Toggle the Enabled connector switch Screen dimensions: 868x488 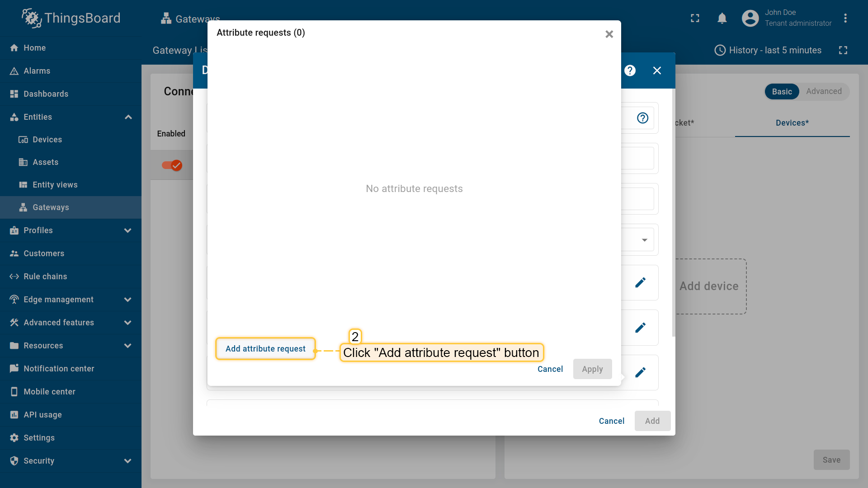coord(172,165)
